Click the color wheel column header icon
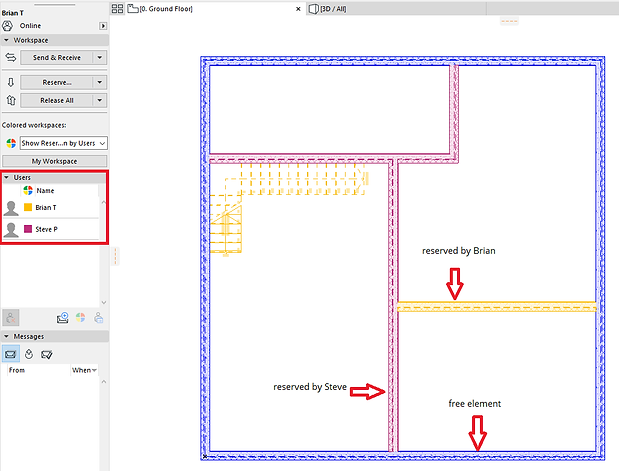619x471 pixels. 28,190
